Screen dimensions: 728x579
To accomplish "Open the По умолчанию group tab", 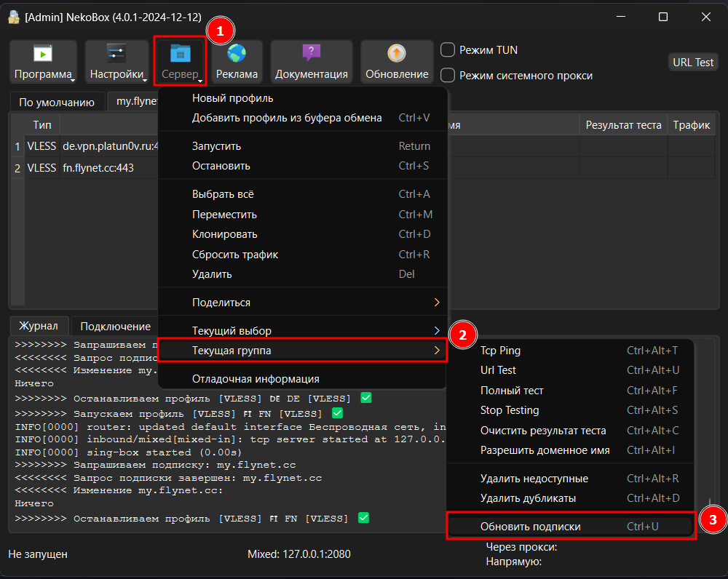I will [x=57, y=102].
